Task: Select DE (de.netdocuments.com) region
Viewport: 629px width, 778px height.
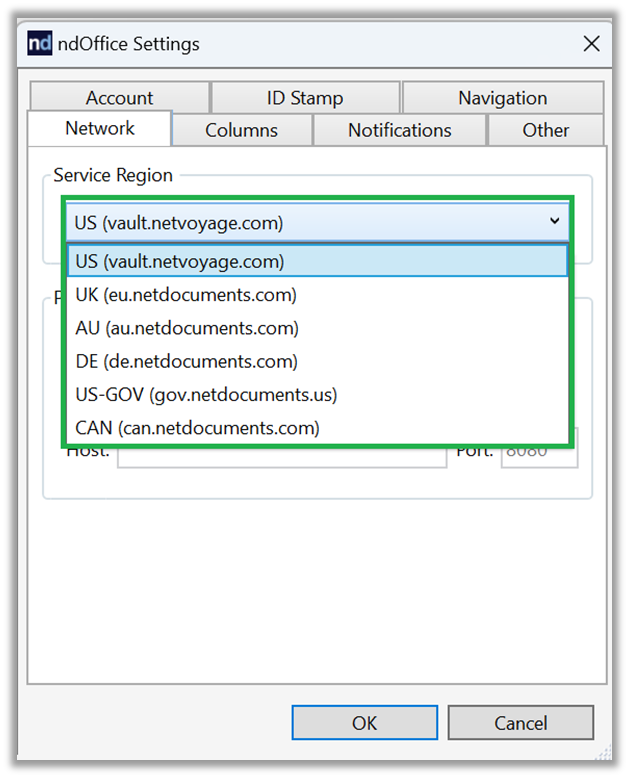Action: click(x=317, y=361)
